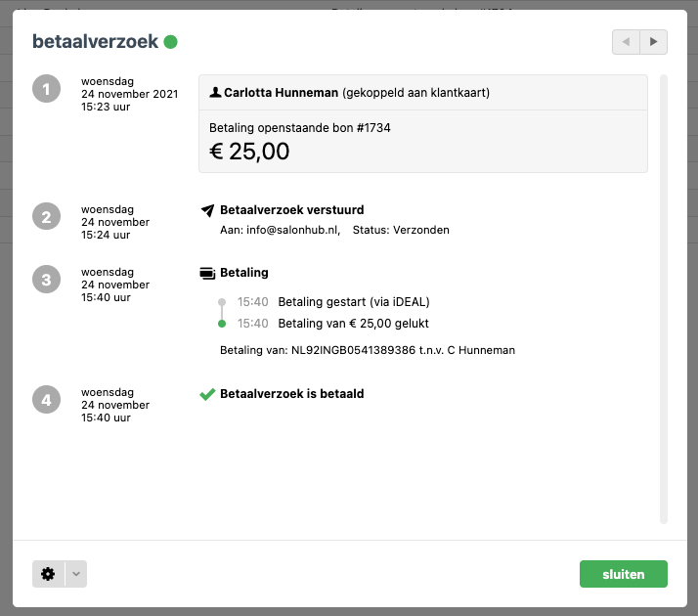Expand the gear dropdown arrow

[76, 574]
